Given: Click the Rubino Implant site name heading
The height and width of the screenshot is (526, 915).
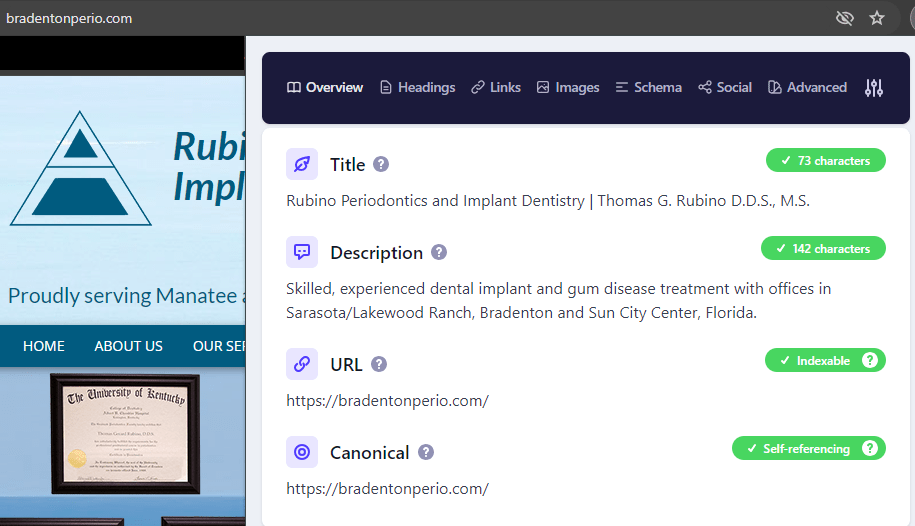Looking at the screenshot, I should [x=209, y=166].
